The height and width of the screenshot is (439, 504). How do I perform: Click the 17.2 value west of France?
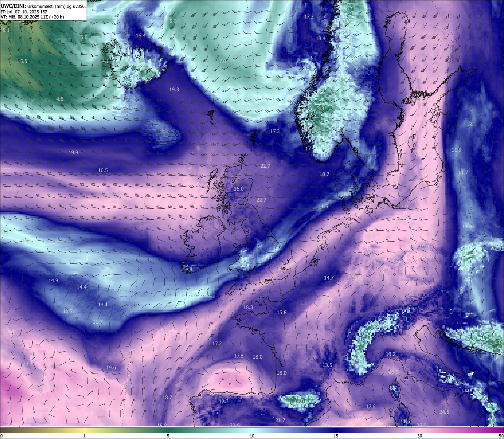(217, 343)
